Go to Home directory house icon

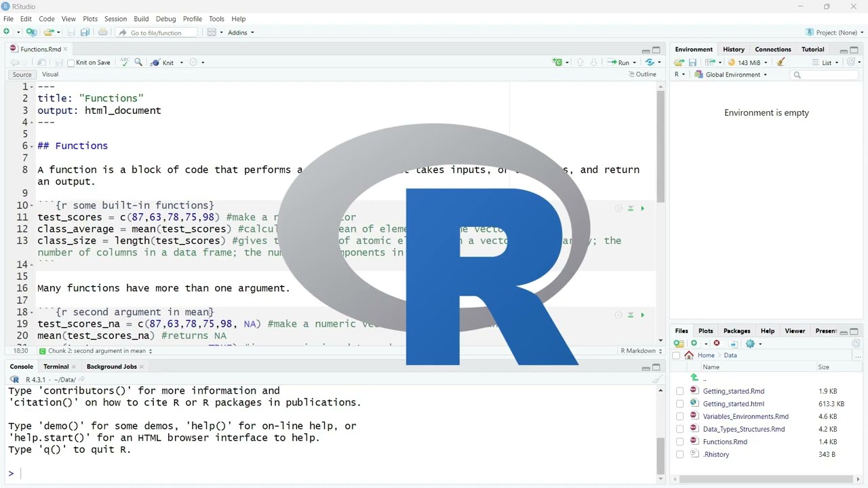689,355
